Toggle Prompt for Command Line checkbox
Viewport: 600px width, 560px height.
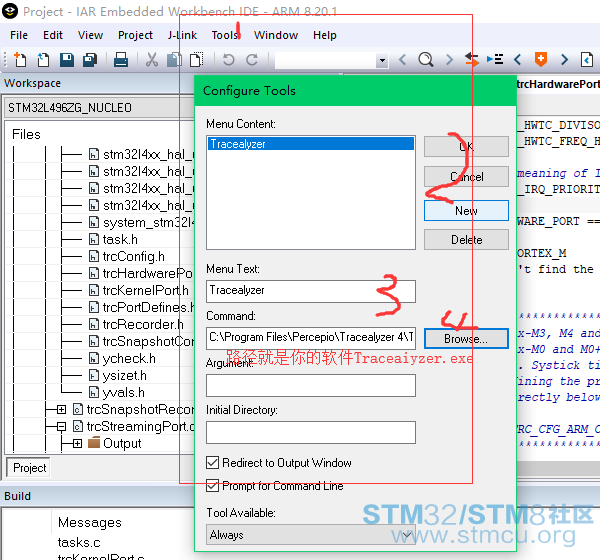pos(212,485)
